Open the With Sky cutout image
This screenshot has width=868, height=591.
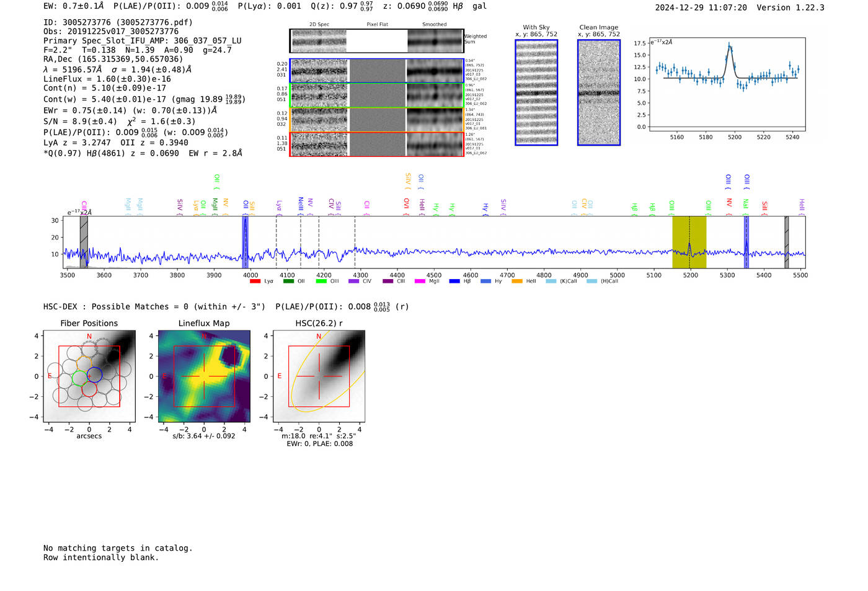tap(536, 92)
